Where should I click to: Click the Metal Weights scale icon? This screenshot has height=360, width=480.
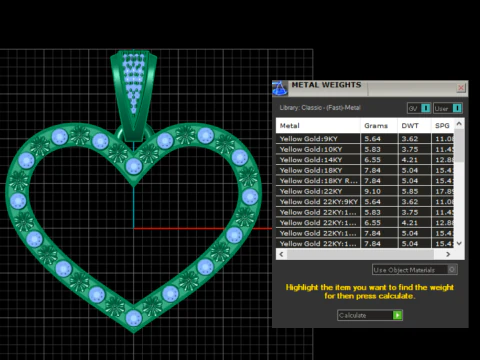(x=280, y=88)
